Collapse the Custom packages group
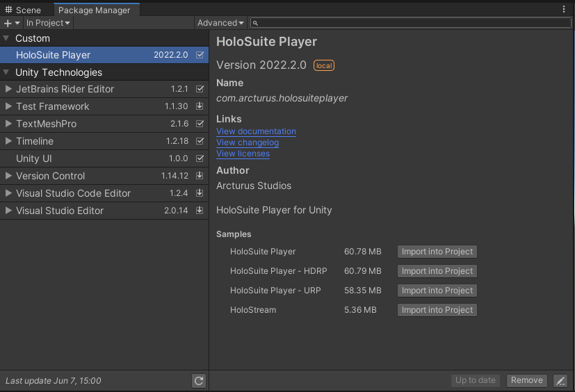Viewport: 575px width, 392px height. pos(6,38)
